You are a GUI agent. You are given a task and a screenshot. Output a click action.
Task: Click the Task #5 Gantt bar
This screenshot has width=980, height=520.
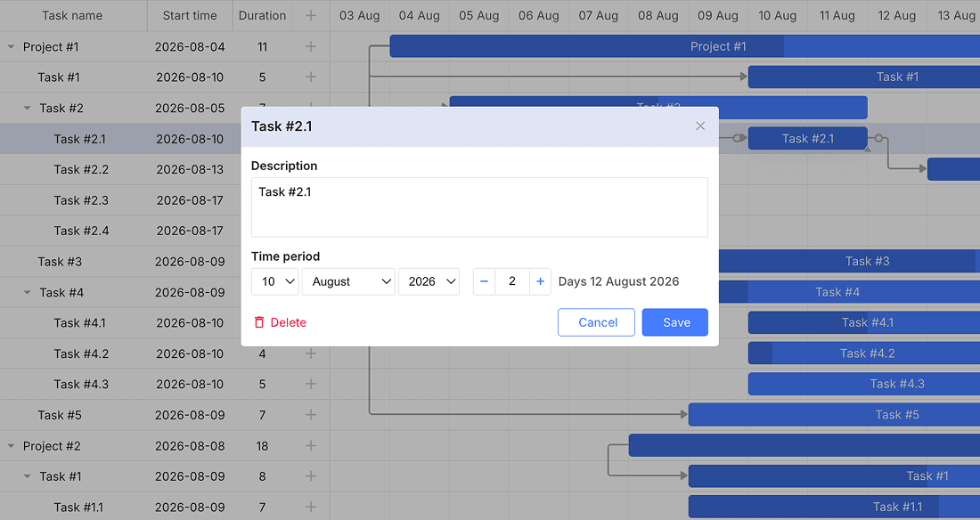[x=834, y=415]
